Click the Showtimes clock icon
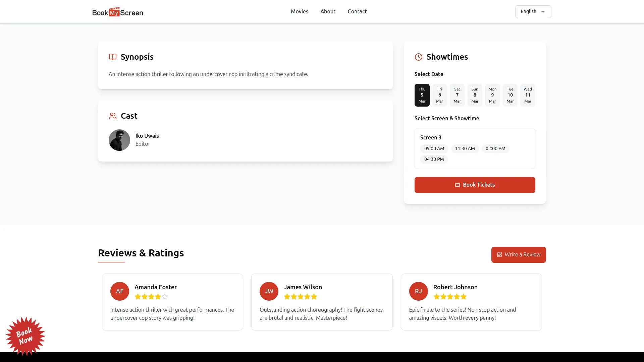The image size is (644, 362). [418, 57]
